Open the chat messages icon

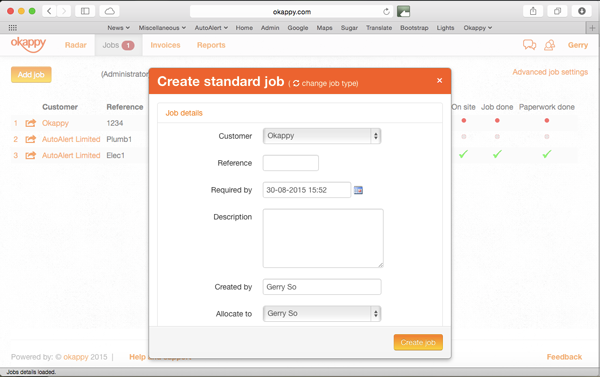pyautogui.click(x=529, y=45)
